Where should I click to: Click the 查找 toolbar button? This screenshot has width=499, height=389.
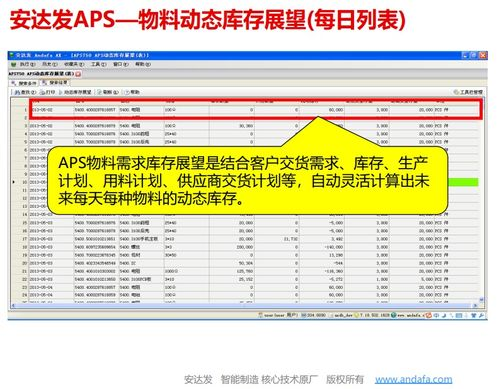coord(25,92)
